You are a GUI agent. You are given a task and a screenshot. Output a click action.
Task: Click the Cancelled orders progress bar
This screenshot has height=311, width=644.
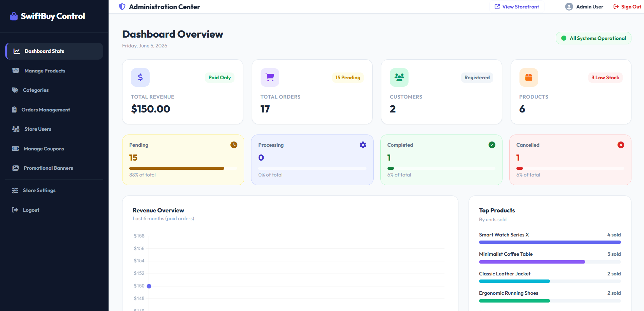pyautogui.click(x=570, y=168)
